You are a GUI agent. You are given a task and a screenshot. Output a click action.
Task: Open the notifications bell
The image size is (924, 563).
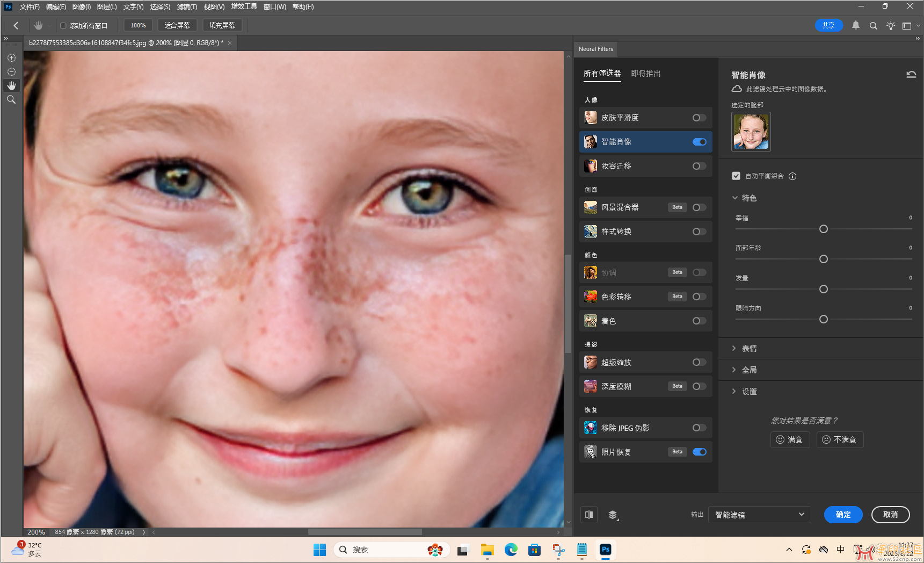pos(856,25)
